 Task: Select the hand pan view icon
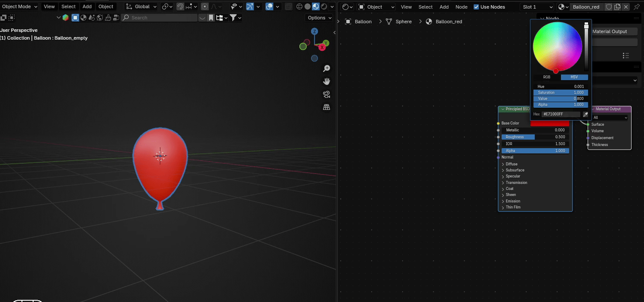[327, 81]
